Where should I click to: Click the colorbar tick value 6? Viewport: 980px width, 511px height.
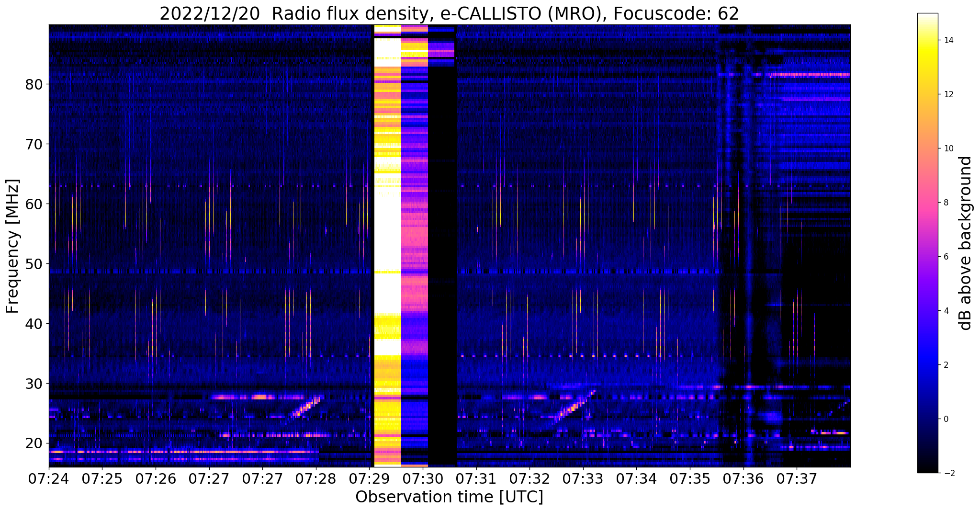click(x=946, y=257)
